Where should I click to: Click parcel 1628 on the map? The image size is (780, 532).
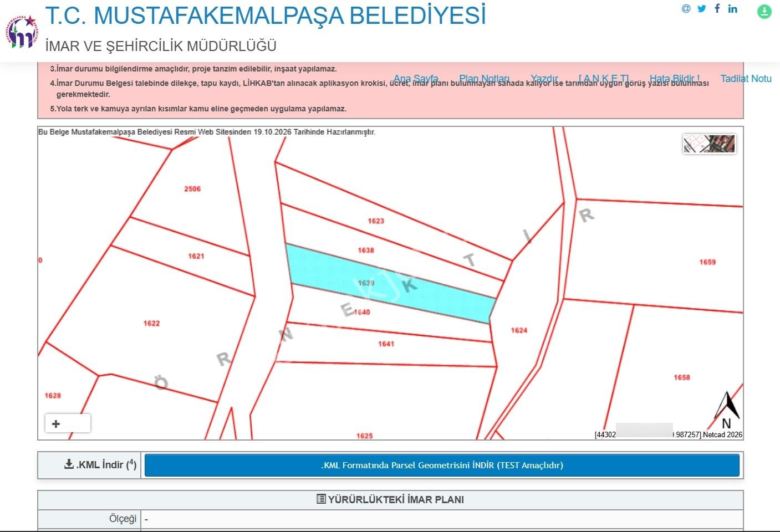(53, 396)
